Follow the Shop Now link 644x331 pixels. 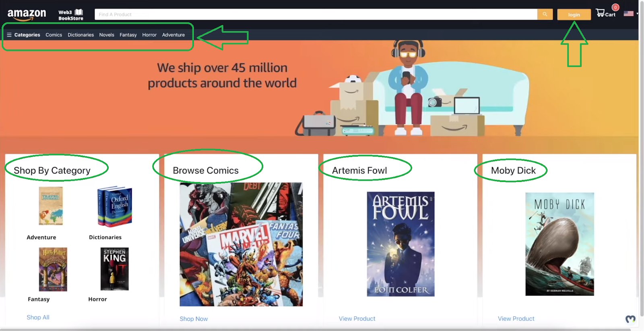pos(194,319)
